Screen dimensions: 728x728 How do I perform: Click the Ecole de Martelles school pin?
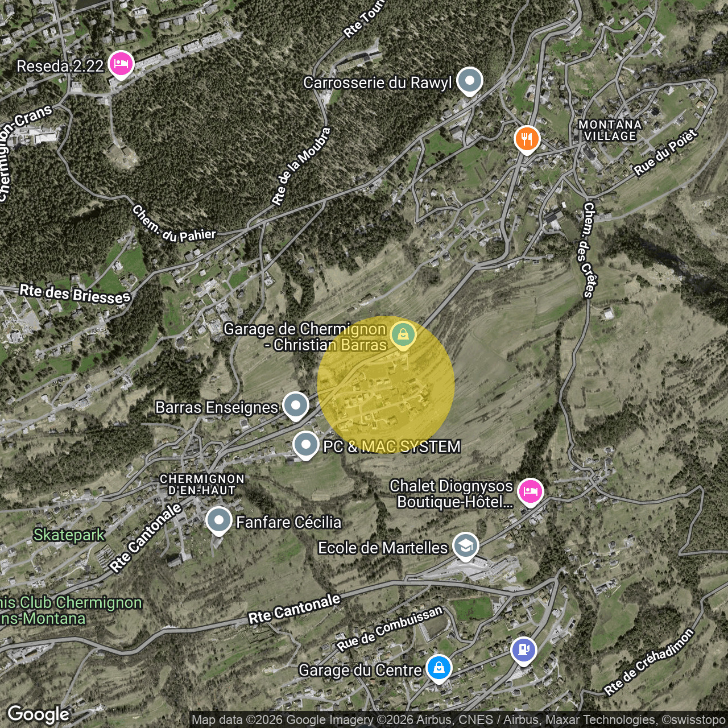pyautogui.click(x=466, y=546)
